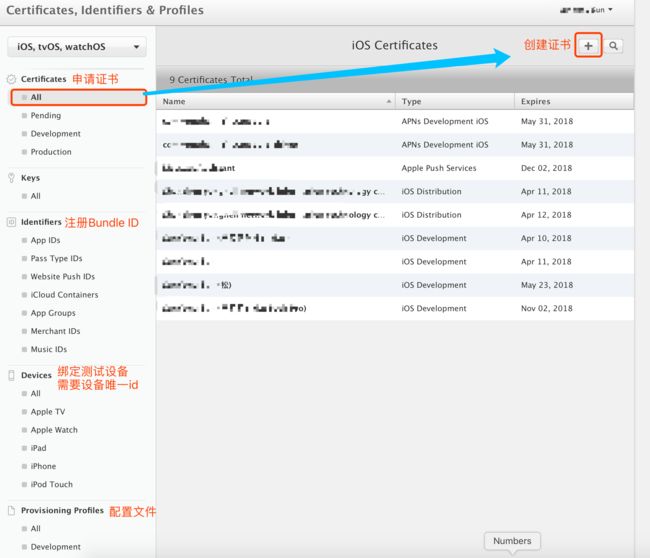Expand the second APNs Development iOS row
650x558 pixels.
tap(395, 145)
